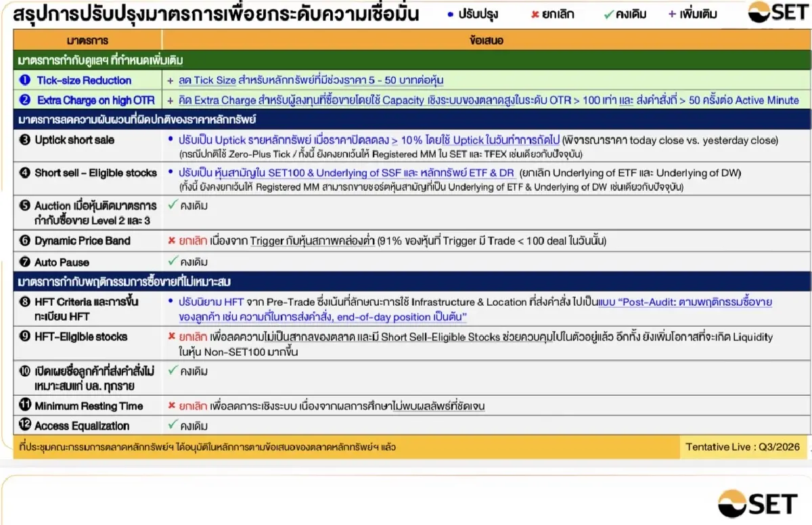Click the number 3 bullet beside Uptick short sale

[25, 140]
